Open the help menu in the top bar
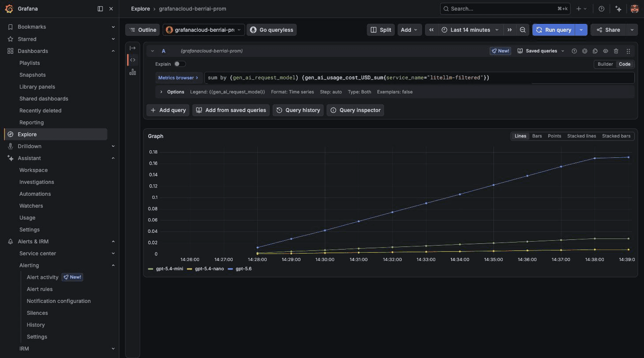 coord(601,9)
